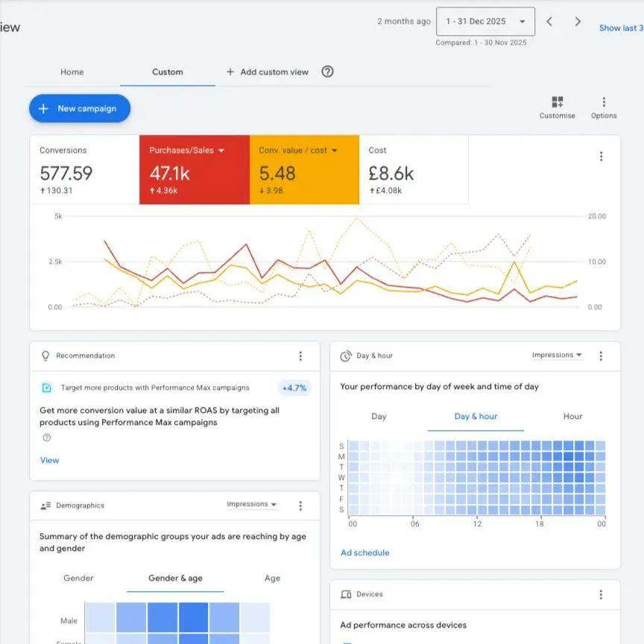Go to previous date range arrow

tap(549, 22)
